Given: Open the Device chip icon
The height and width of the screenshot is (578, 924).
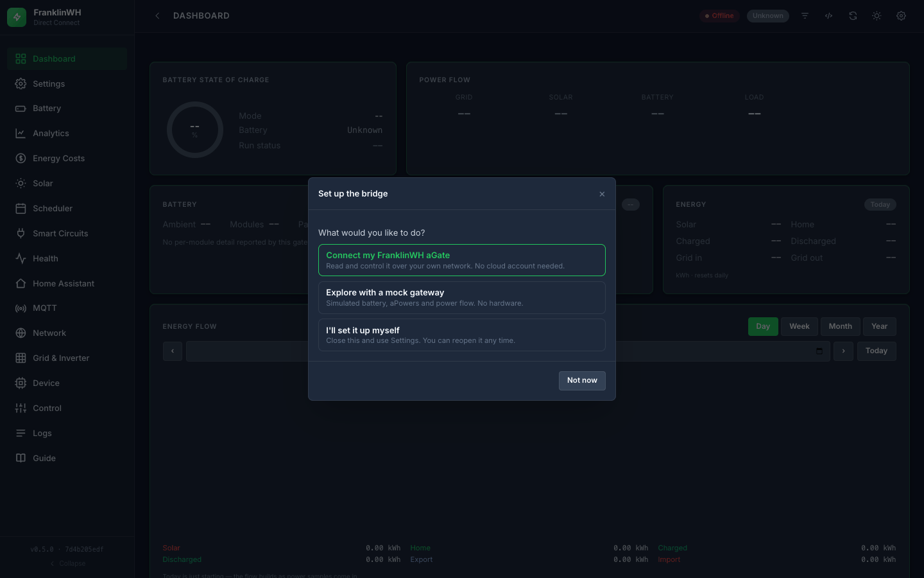Looking at the screenshot, I should [21, 383].
